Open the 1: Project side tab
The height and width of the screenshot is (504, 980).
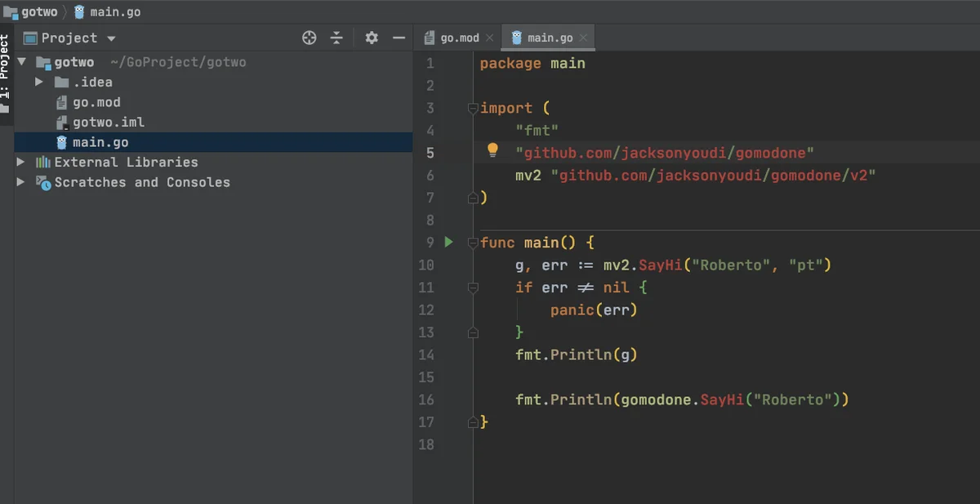pos(6,74)
